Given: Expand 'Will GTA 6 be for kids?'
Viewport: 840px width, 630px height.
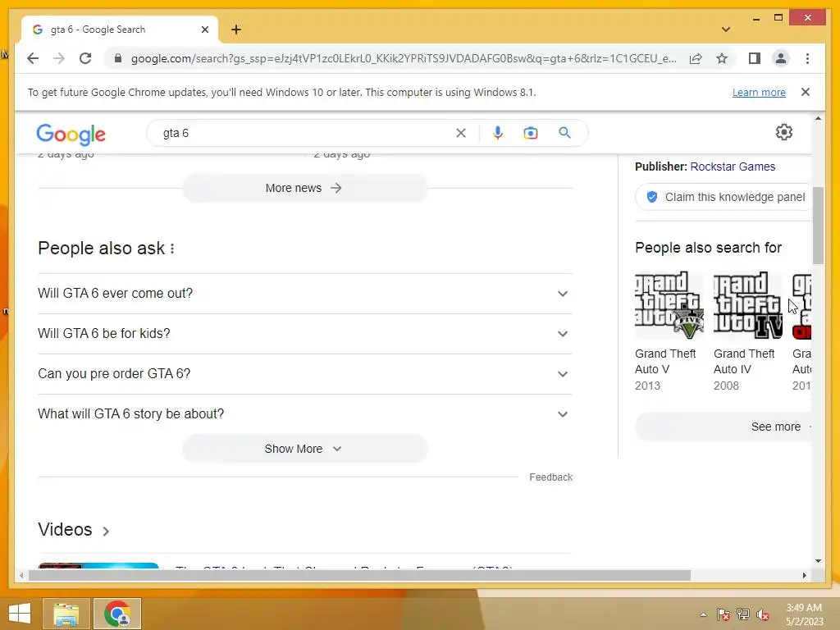Looking at the screenshot, I should click(305, 334).
